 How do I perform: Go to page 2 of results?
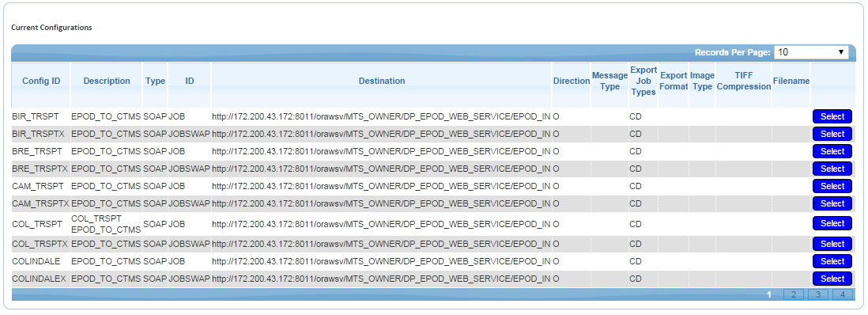pyautogui.click(x=793, y=294)
